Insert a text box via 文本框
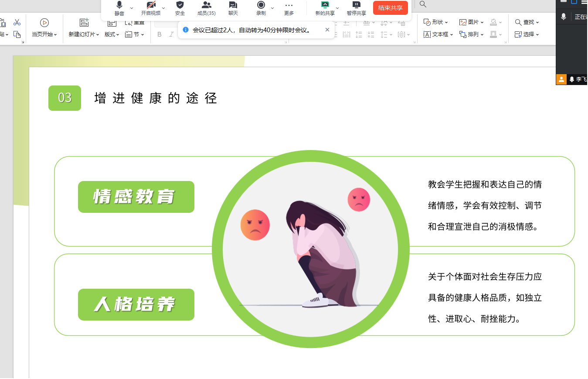 tap(438, 34)
